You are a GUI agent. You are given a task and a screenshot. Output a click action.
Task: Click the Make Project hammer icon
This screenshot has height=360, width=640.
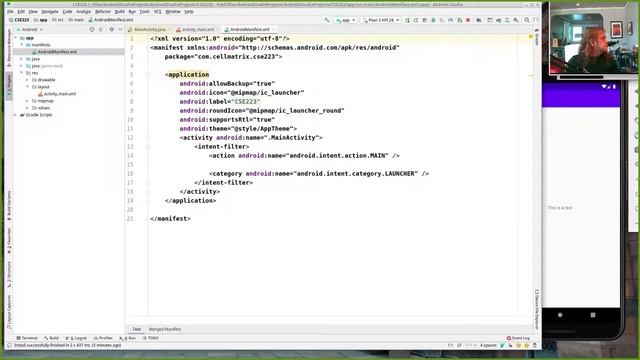point(327,20)
